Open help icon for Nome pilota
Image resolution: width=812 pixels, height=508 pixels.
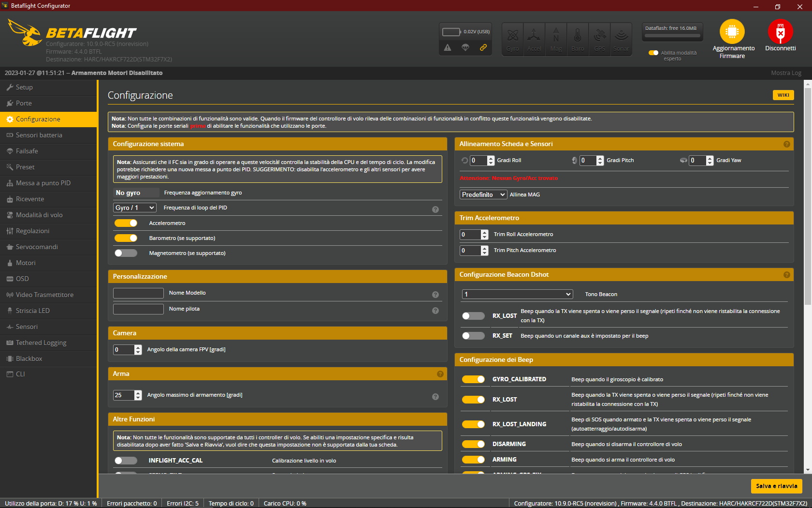coord(435,311)
